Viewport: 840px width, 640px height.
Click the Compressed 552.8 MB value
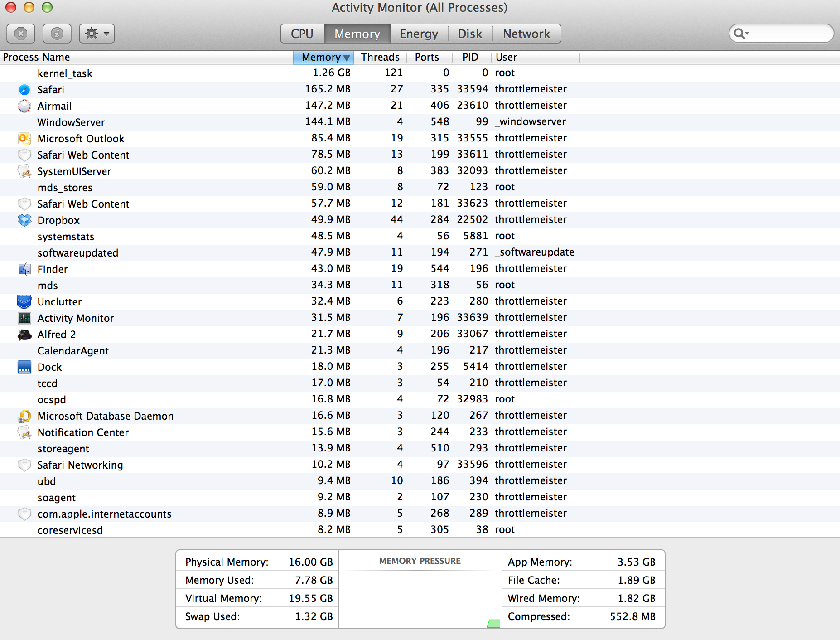tap(632, 616)
